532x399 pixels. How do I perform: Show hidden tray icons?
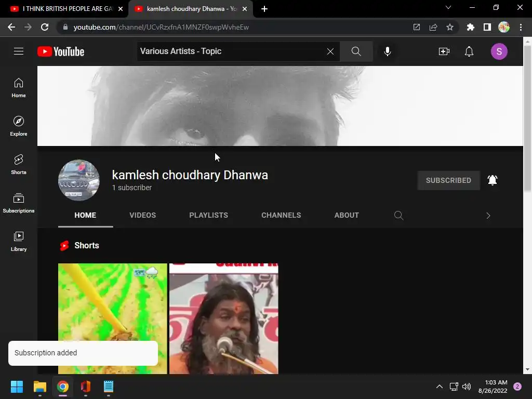click(x=440, y=387)
